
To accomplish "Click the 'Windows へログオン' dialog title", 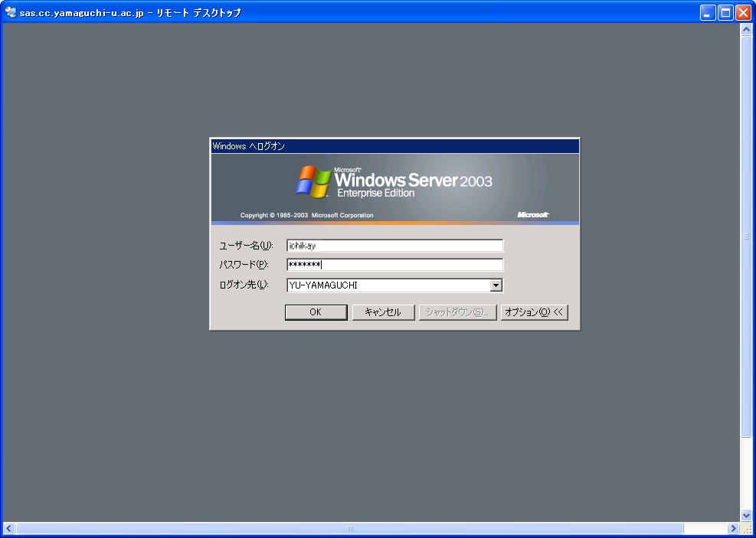I will pyautogui.click(x=249, y=146).
